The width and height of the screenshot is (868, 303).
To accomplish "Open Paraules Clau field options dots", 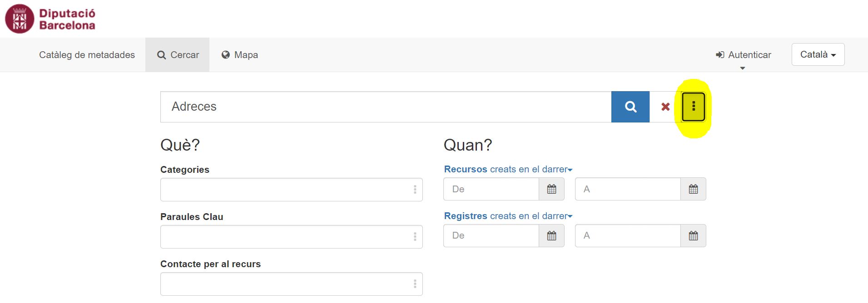I will point(415,237).
